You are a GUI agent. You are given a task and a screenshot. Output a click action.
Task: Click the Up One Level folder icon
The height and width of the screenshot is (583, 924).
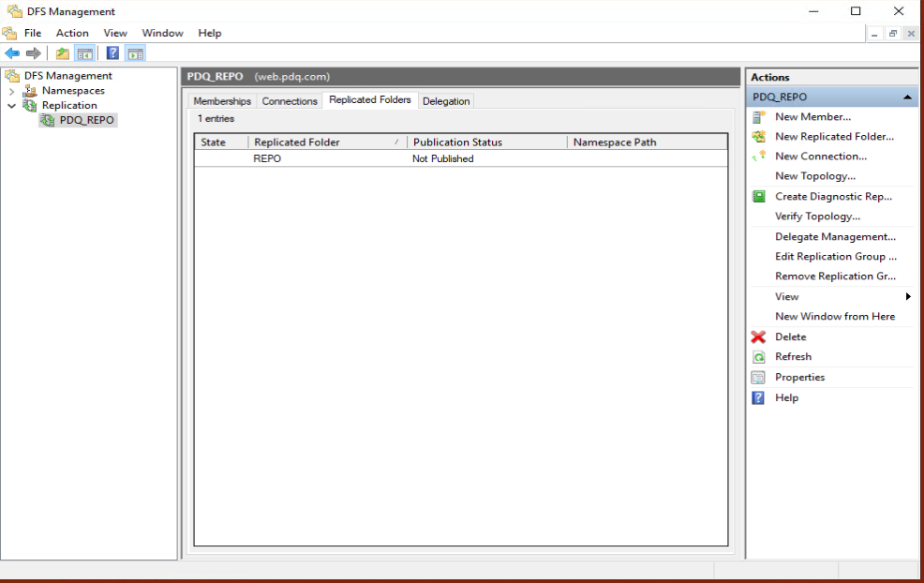click(63, 53)
